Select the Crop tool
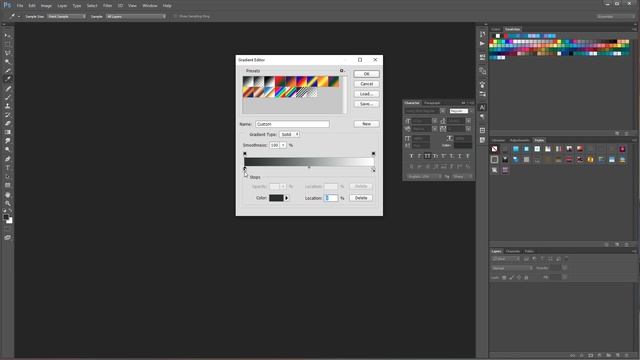 pos(8,71)
